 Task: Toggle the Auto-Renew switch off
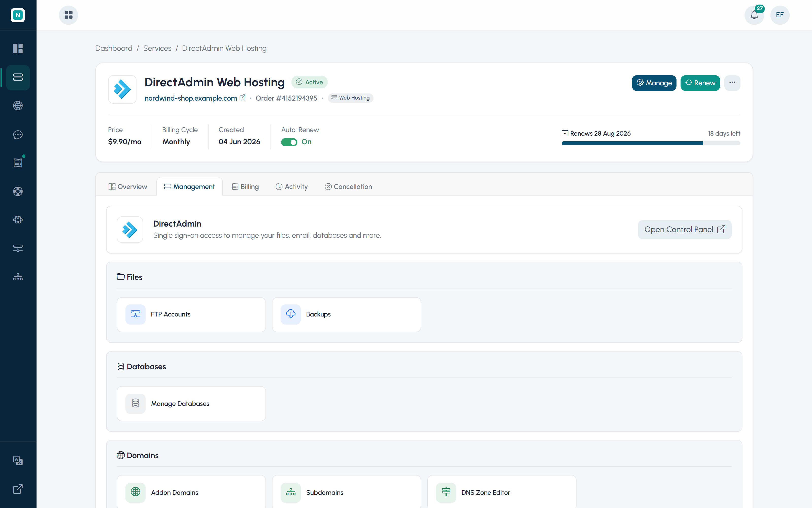pos(289,142)
